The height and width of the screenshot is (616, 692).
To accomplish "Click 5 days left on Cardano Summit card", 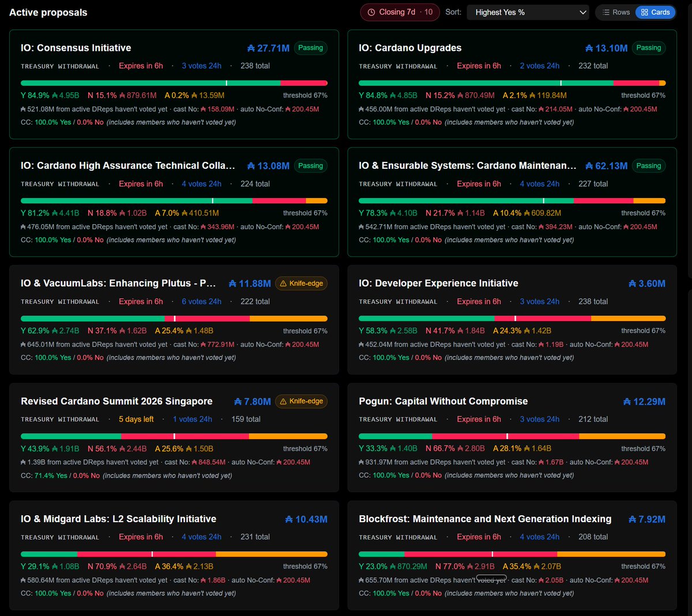I will click(136, 419).
